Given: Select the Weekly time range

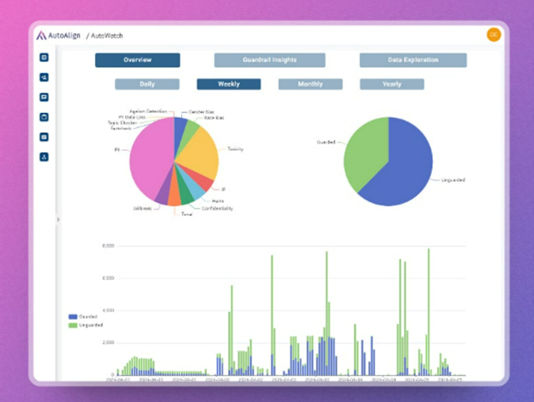Looking at the screenshot, I should coord(229,84).
